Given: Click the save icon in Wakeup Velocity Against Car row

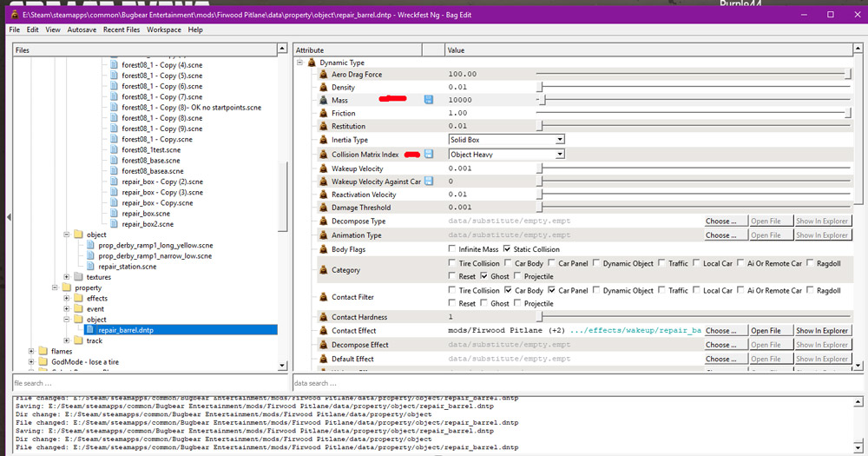Looking at the screenshot, I should tap(429, 182).
